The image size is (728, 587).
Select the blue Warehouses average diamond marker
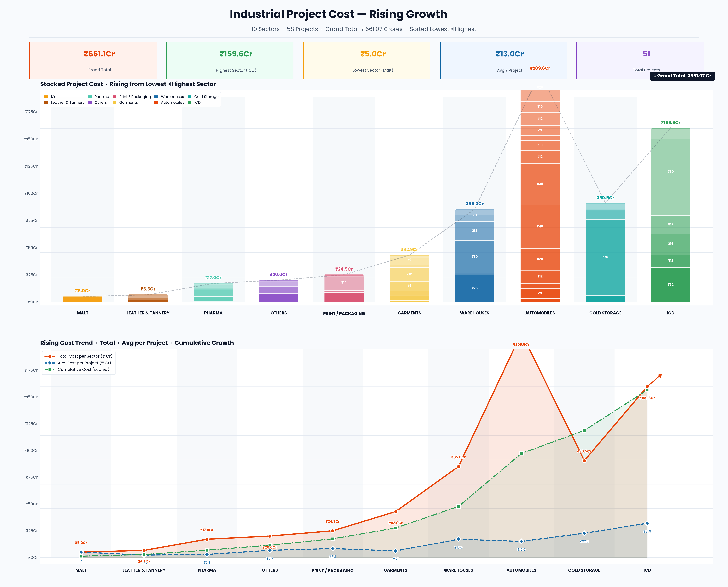tap(458, 539)
